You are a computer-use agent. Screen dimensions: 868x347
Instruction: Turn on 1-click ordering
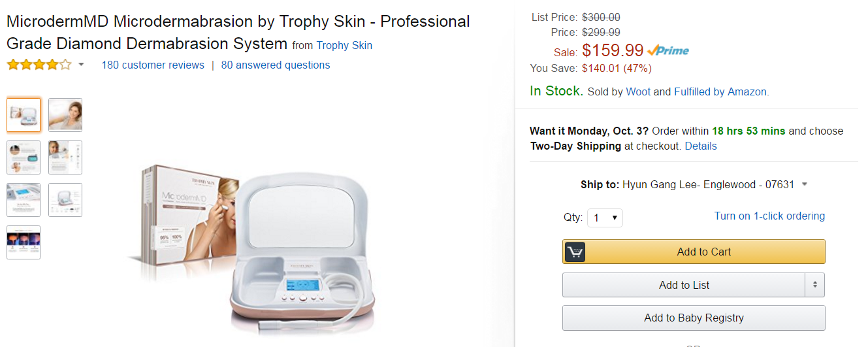coord(769,216)
